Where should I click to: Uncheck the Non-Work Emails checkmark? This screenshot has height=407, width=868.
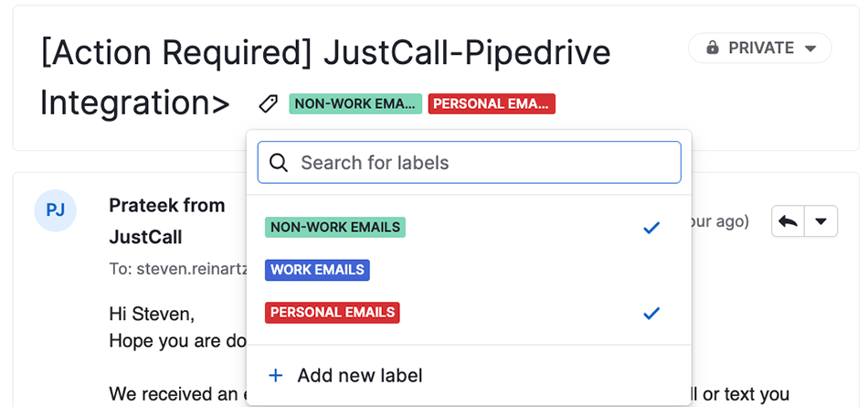[x=651, y=228]
